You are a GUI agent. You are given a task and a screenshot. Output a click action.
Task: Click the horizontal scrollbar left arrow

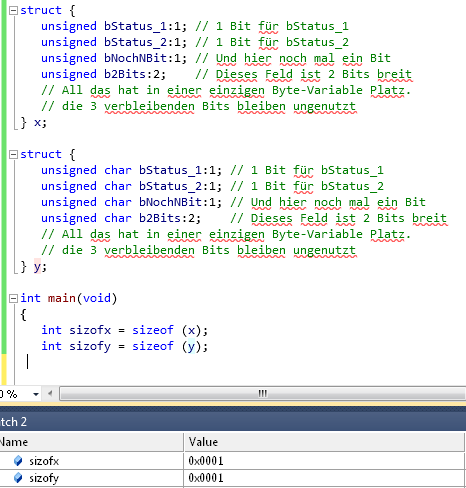point(50,394)
